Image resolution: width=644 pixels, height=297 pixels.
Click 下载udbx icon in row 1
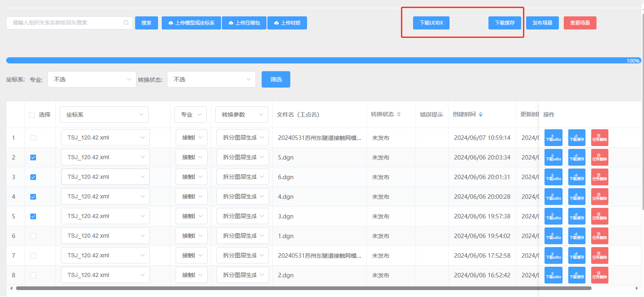553,138
